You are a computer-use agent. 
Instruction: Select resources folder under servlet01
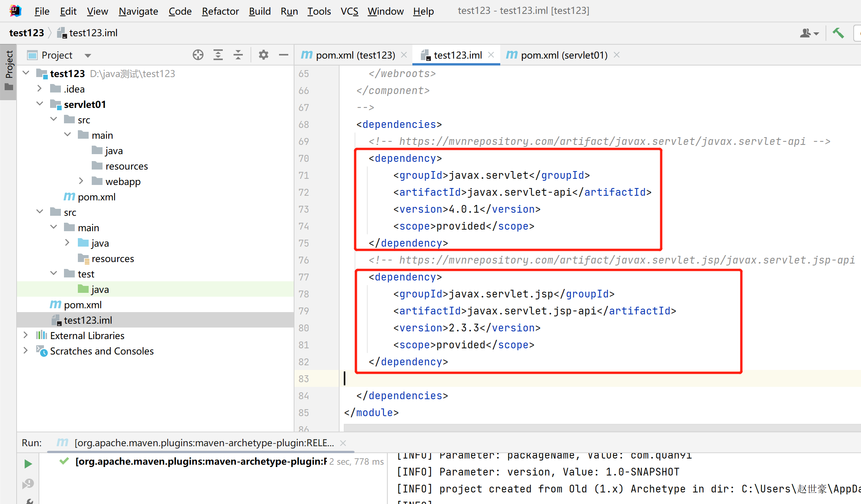(x=120, y=166)
